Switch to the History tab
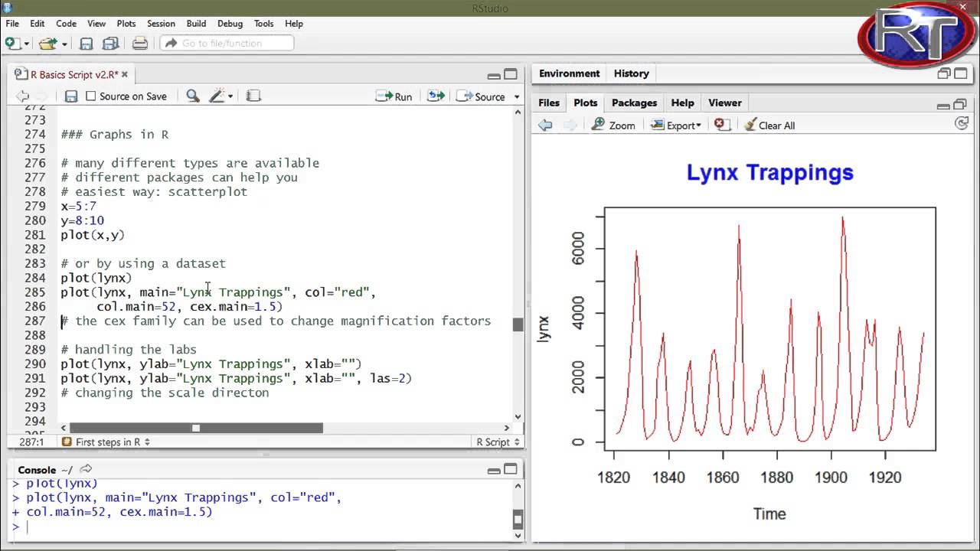980x551 pixels. (631, 73)
